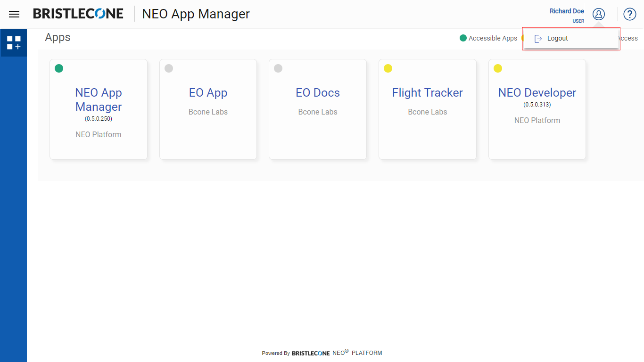Image resolution: width=644 pixels, height=362 pixels.
Task: Click NEO Platform under NEO Developer
Action: tap(537, 121)
